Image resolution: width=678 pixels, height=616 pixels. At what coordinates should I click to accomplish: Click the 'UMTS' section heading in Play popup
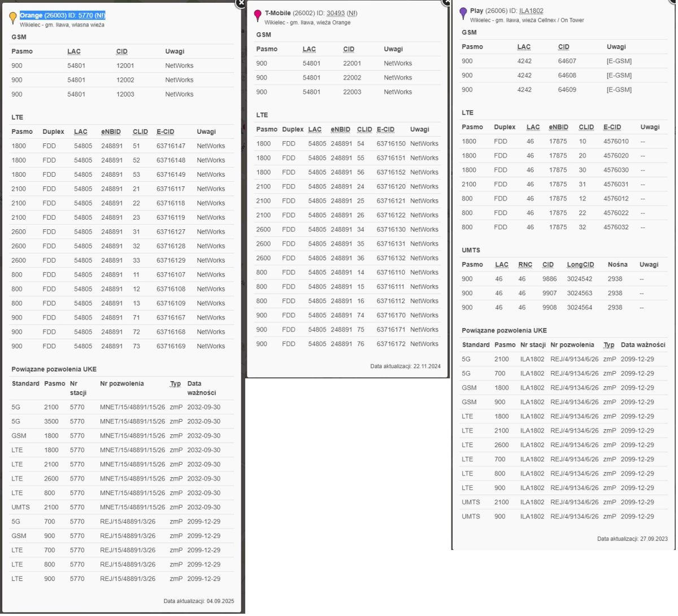click(471, 251)
